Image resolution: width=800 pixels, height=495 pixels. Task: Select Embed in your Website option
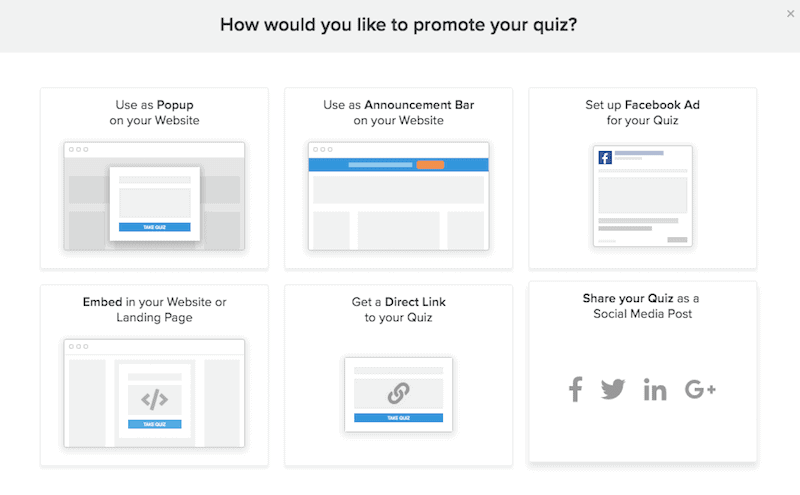click(155, 375)
